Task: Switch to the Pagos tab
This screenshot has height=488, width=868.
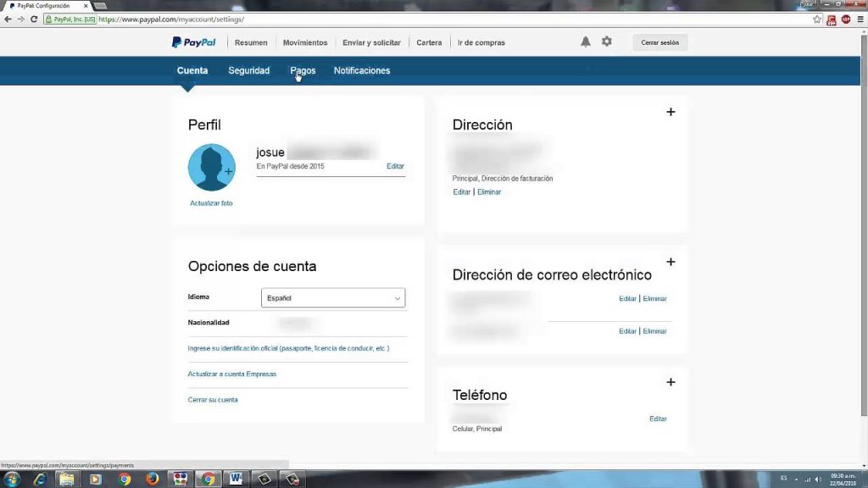Action: 302,70
